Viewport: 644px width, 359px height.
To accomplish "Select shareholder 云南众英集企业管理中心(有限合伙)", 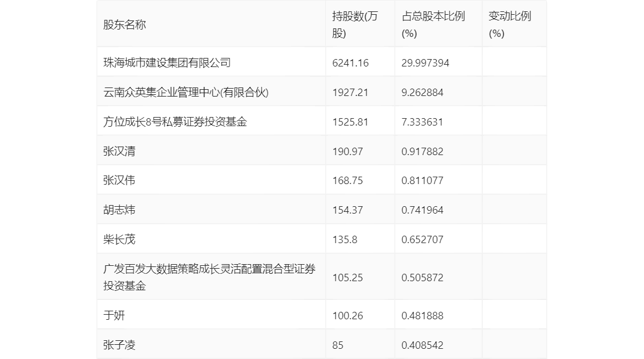I will coord(186,93).
